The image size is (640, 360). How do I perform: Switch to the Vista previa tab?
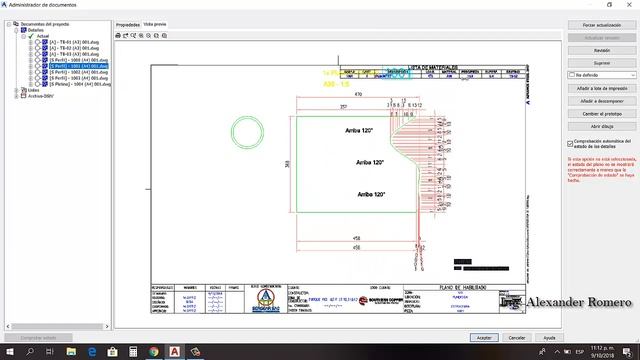coord(155,24)
